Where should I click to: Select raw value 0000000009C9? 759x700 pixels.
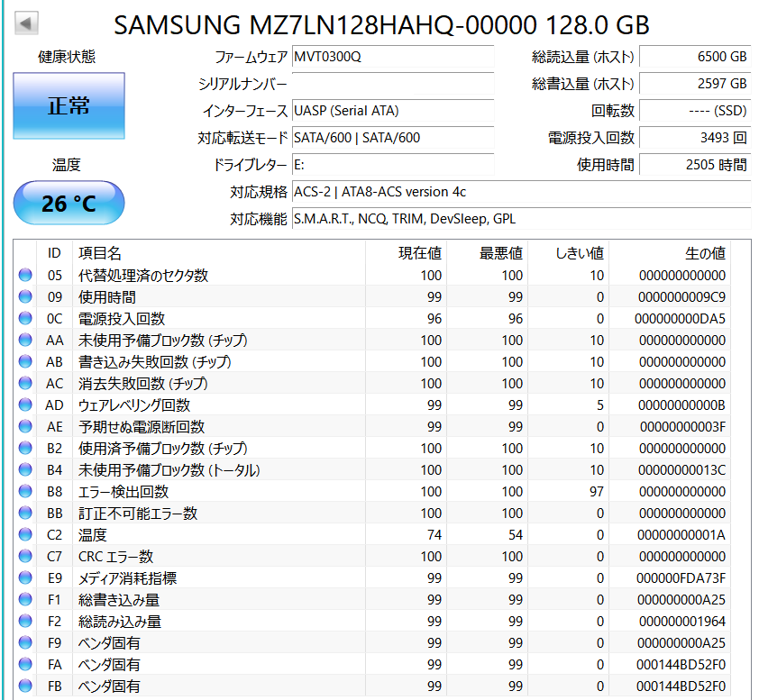coord(681,297)
